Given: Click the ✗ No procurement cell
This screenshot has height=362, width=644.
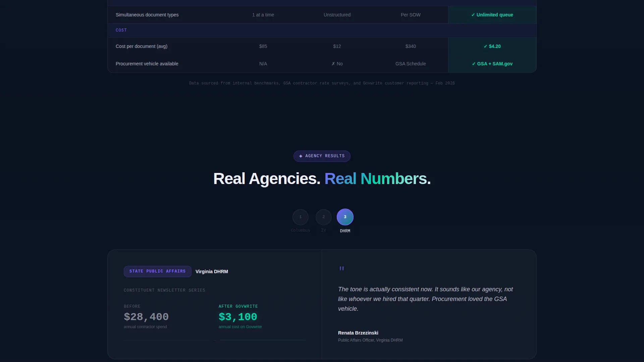Looking at the screenshot, I should coord(337,64).
